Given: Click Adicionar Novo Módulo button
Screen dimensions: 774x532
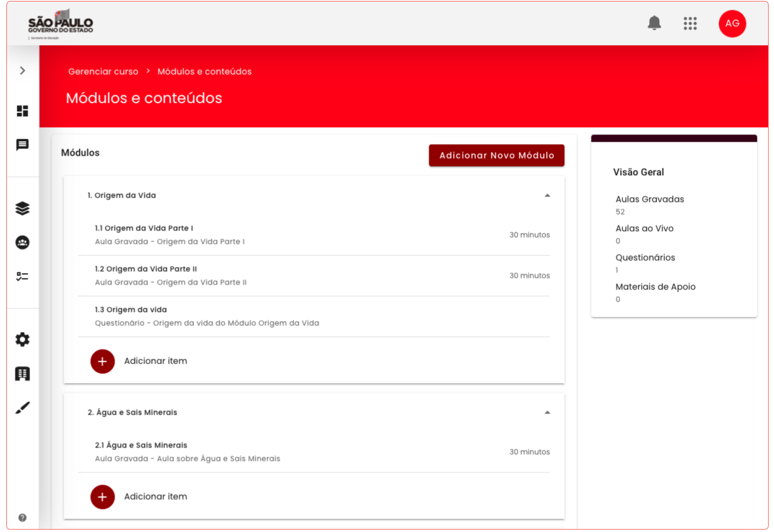Looking at the screenshot, I should click(x=496, y=155).
